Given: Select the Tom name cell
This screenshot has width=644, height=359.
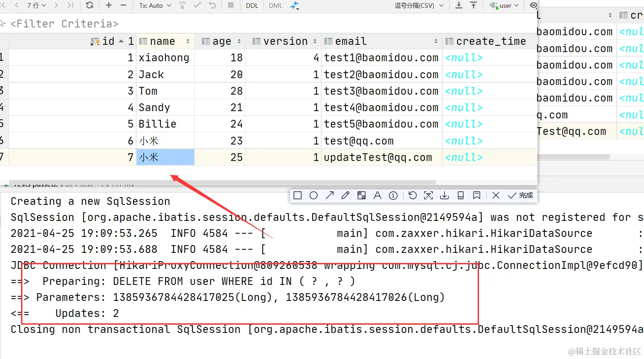Looking at the screenshot, I should coord(165,91).
